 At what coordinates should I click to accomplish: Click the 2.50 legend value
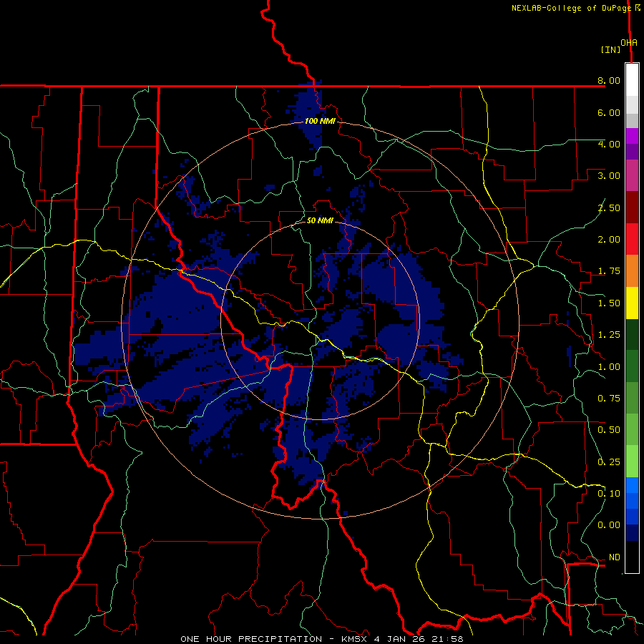pos(609,208)
